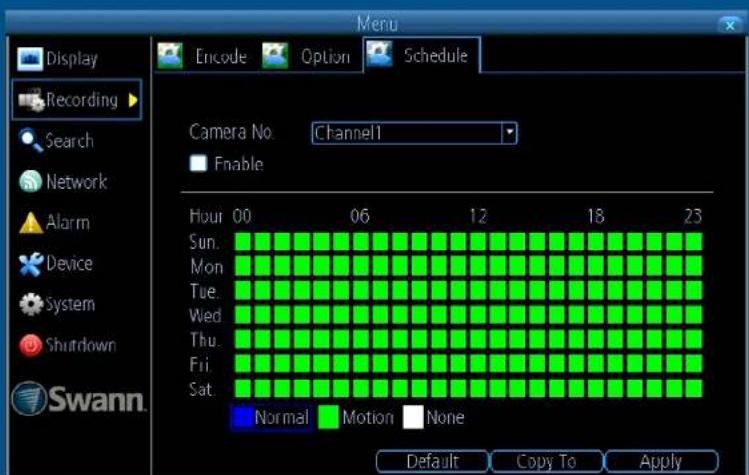Click the 12 hour column marker
749x475 pixels.
[x=478, y=216]
